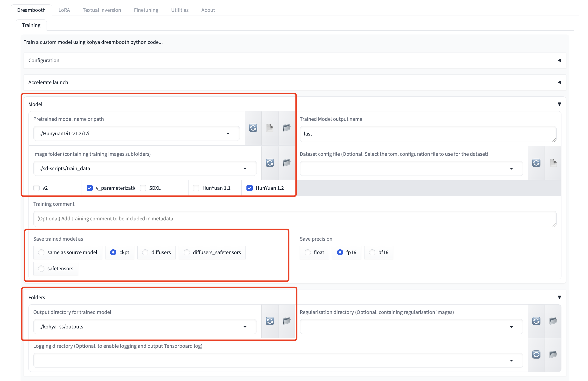Screen dimensions: 588x381
Task: Open output directory dropdown
Action: (x=245, y=327)
